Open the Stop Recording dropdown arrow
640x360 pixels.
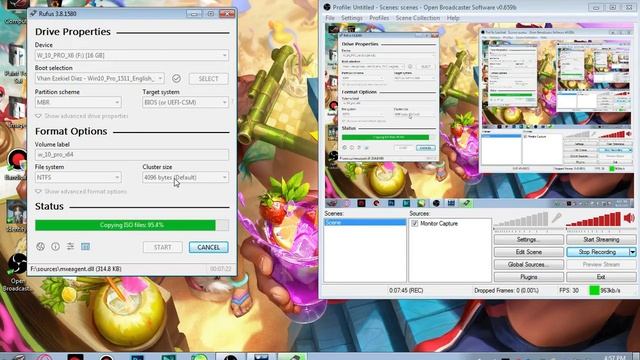(x=632, y=252)
